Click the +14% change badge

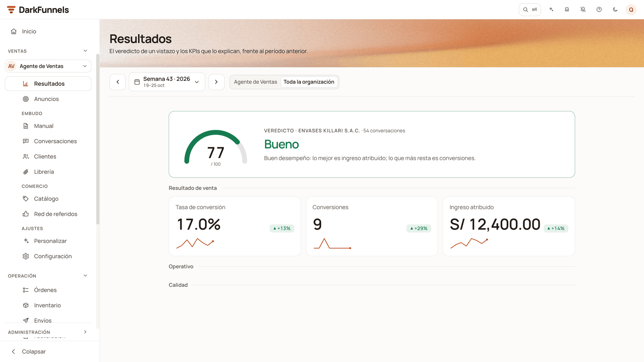coord(556,228)
